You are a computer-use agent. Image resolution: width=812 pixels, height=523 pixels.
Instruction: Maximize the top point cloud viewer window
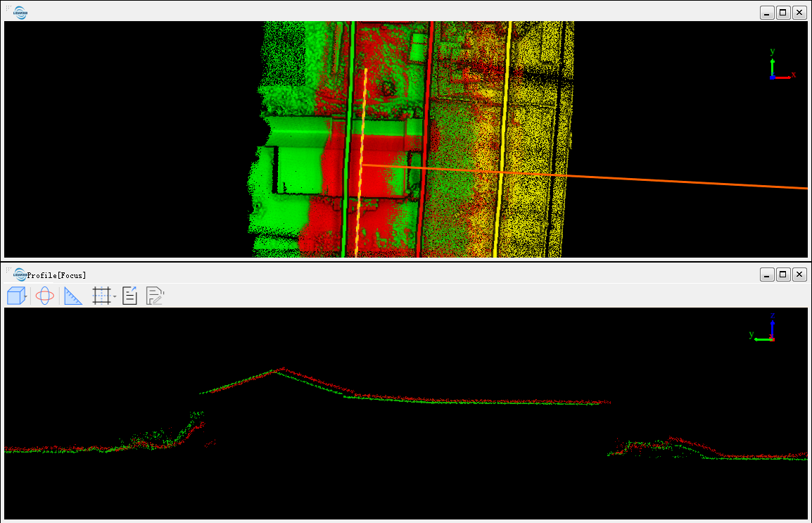coord(783,13)
